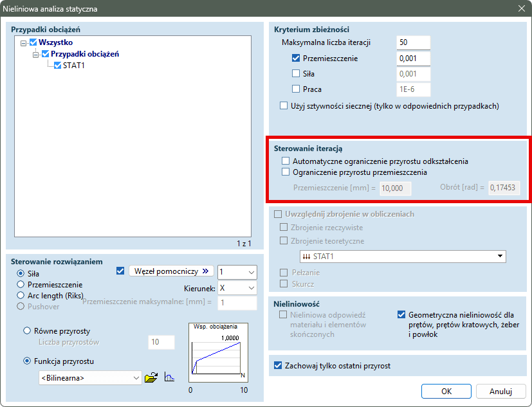Viewport: 532px width, 407px height.
Task: Open the increment function file folder icon
Action: tap(151, 378)
